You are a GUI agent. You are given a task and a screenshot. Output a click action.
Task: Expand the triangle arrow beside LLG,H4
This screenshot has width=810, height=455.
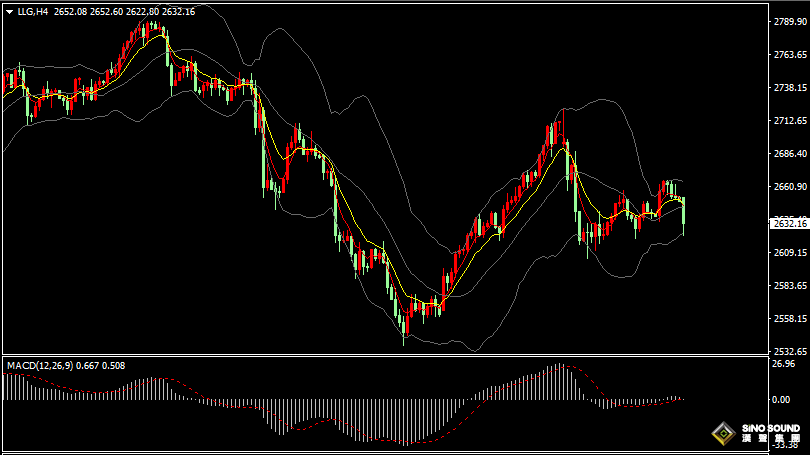[9, 12]
